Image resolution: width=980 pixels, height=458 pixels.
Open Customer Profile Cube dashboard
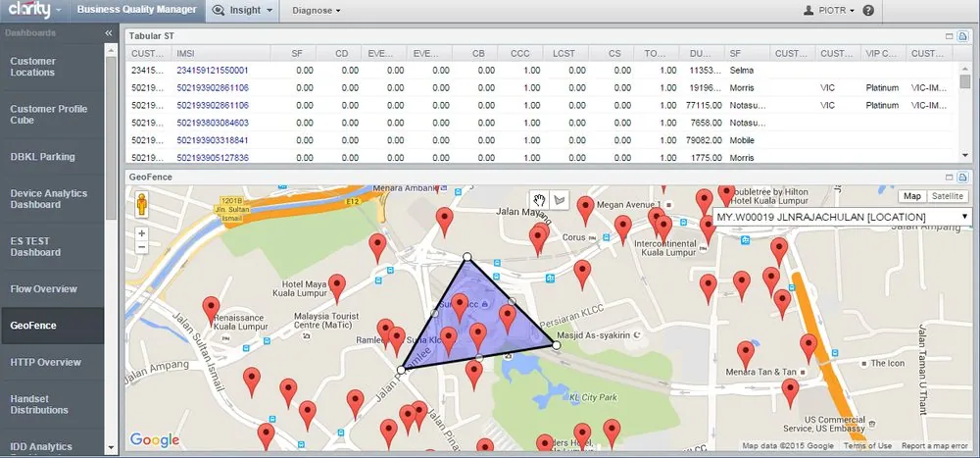[53, 115]
